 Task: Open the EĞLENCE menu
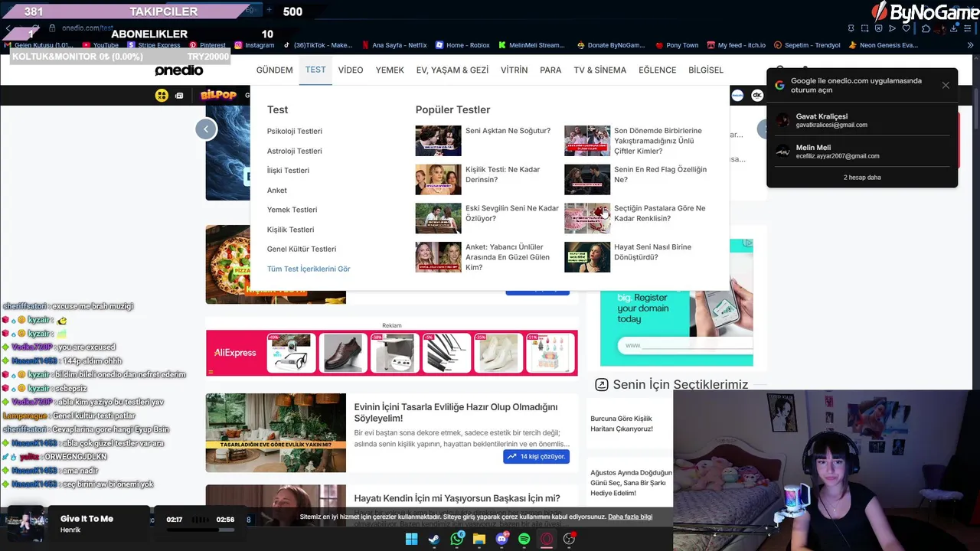[657, 70]
